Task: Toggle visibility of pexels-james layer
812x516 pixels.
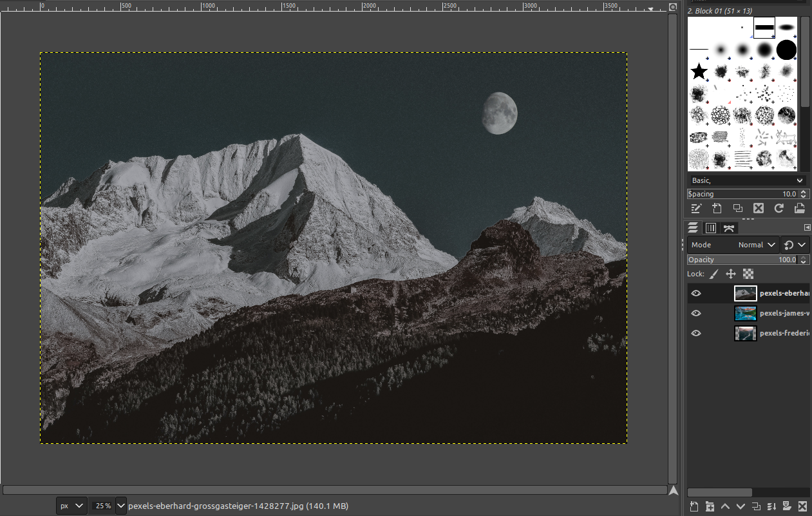Action: click(x=695, y=314)
